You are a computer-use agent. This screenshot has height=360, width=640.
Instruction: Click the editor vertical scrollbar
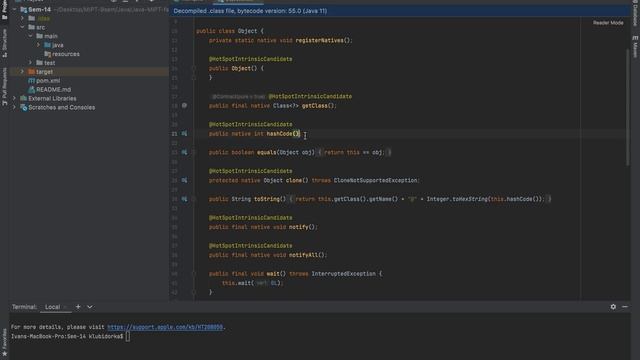pyautogui.click(x=628, y=107)
